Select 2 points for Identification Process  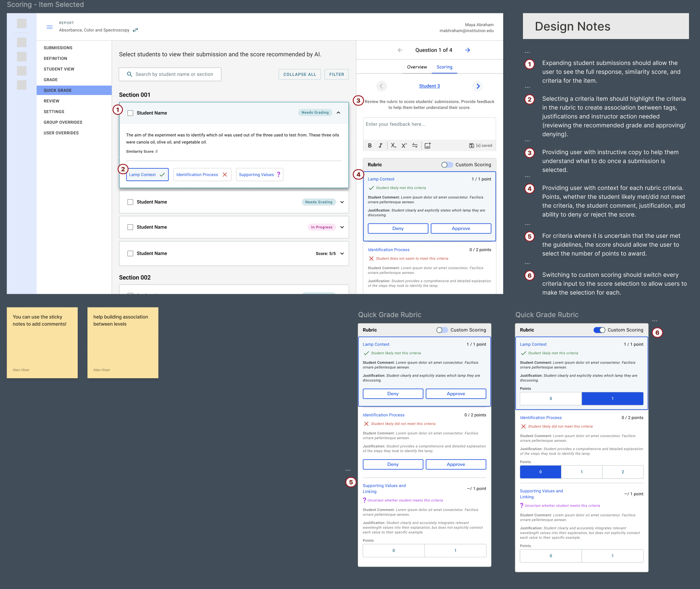(x=623, y=472)
